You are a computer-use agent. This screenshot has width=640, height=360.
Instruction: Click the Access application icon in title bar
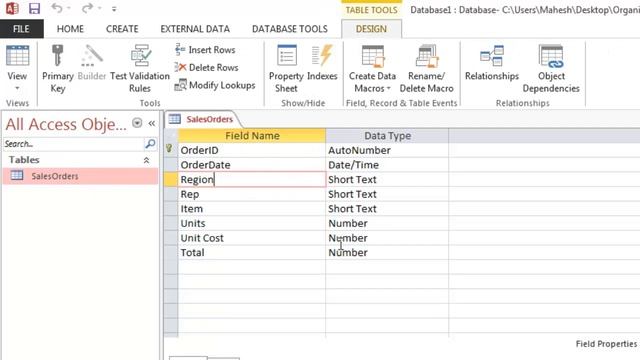click(x=12, y=8)
